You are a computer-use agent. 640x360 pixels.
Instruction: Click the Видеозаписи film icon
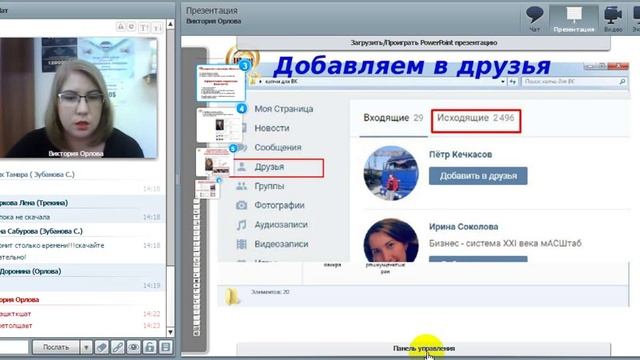point(242,244)
